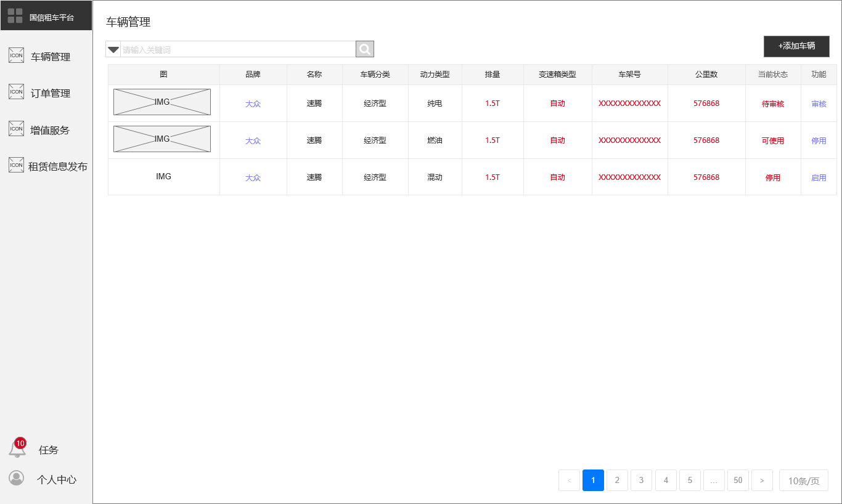Click 启用 link in last row
842x504 pixels.
819,178
